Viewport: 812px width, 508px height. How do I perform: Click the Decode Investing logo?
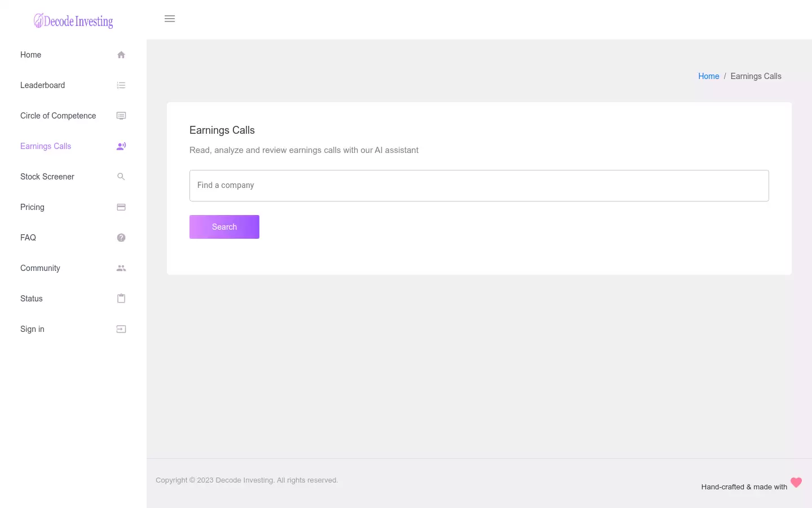tap(73, 21)
